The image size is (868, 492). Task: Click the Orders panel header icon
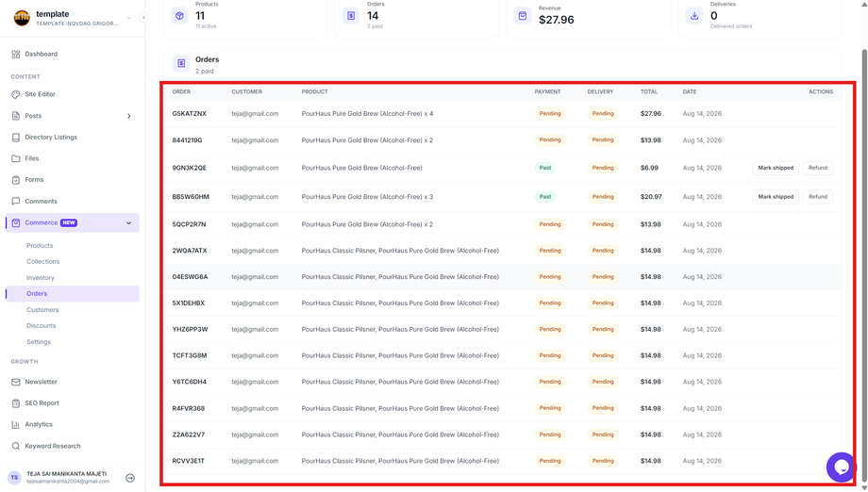pos(181,63)
